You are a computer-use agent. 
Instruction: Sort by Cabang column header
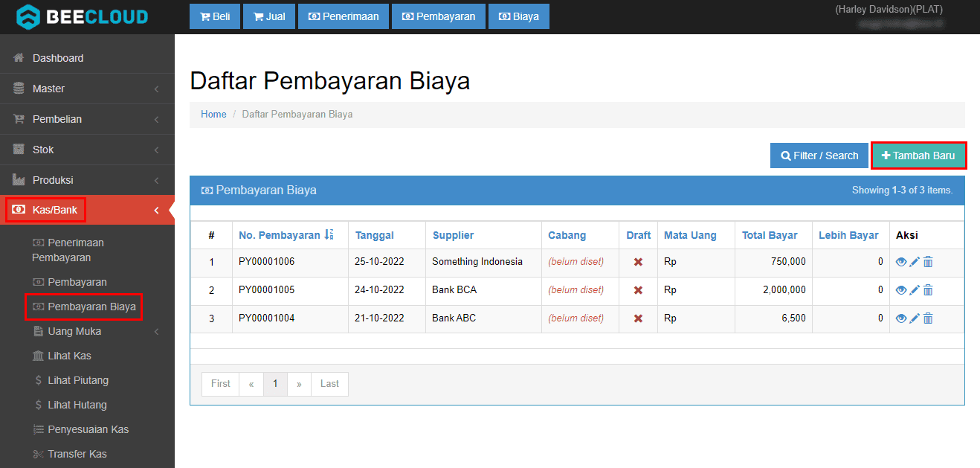click(x=567, y=235)
